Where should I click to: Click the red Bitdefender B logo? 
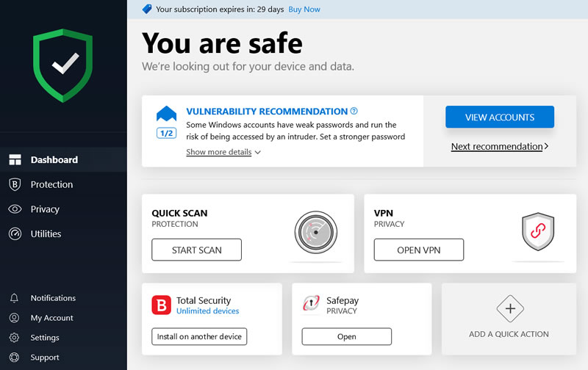pyautogui.click(x=161, y=305)
